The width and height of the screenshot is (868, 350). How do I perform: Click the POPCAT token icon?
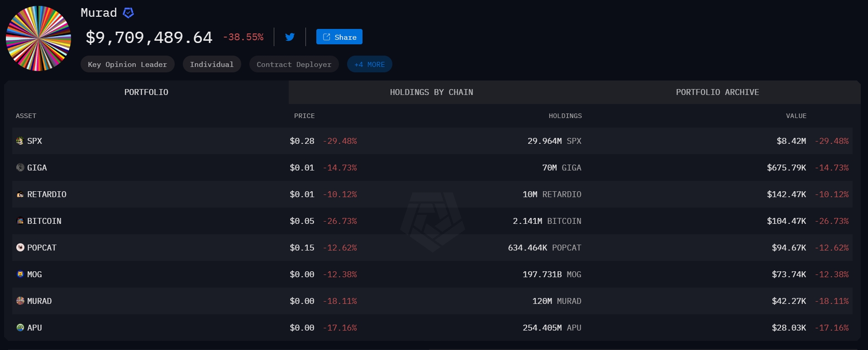(x=20, y=248)
